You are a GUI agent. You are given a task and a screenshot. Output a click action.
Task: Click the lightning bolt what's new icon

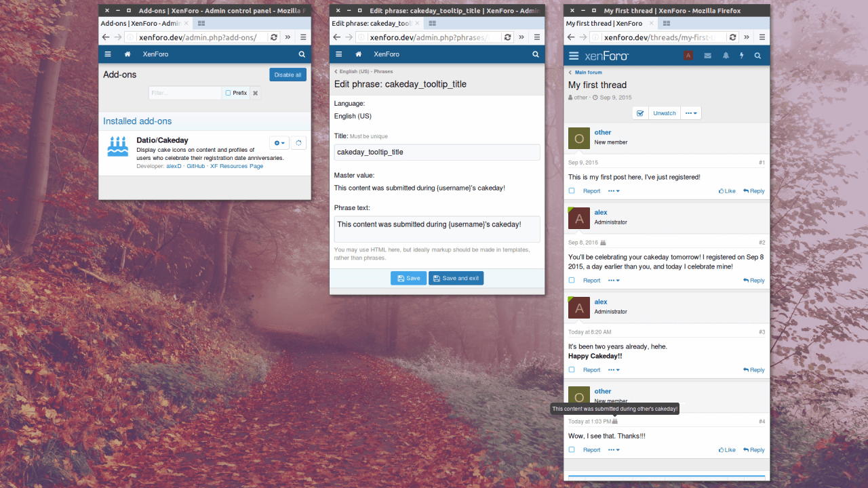[742, 56]
